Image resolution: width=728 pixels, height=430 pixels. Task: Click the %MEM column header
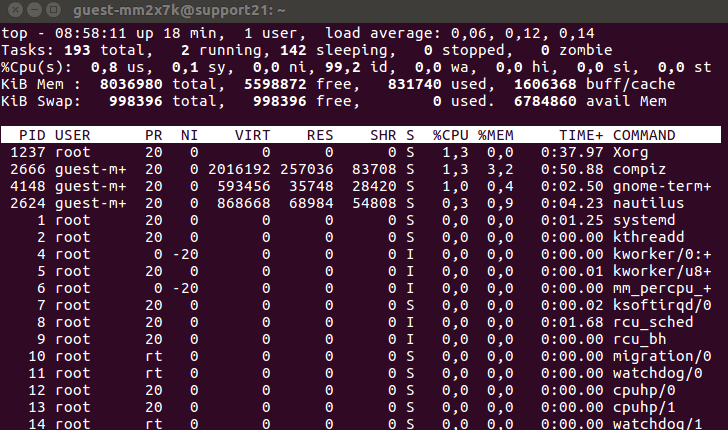click(x=496, y=134)
